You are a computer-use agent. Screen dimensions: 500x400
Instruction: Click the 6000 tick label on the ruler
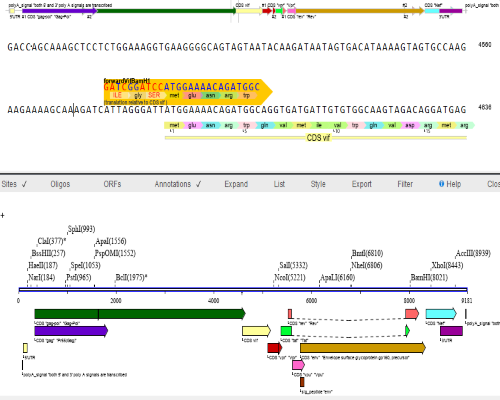pos(311,301)
